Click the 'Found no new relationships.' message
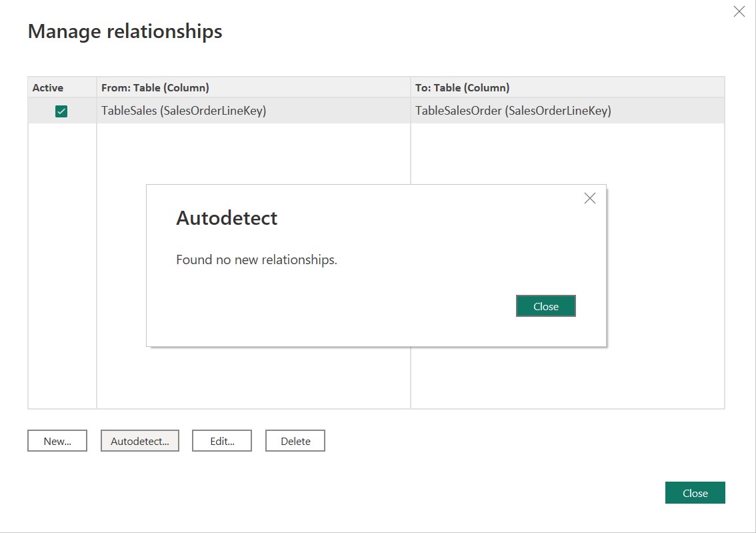The height and width of the screenshot is (533, 756). click(257, 259)
